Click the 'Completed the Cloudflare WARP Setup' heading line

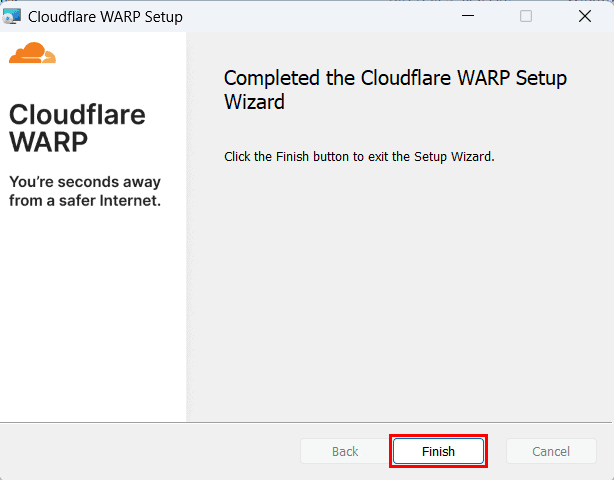tap(395, 78)
